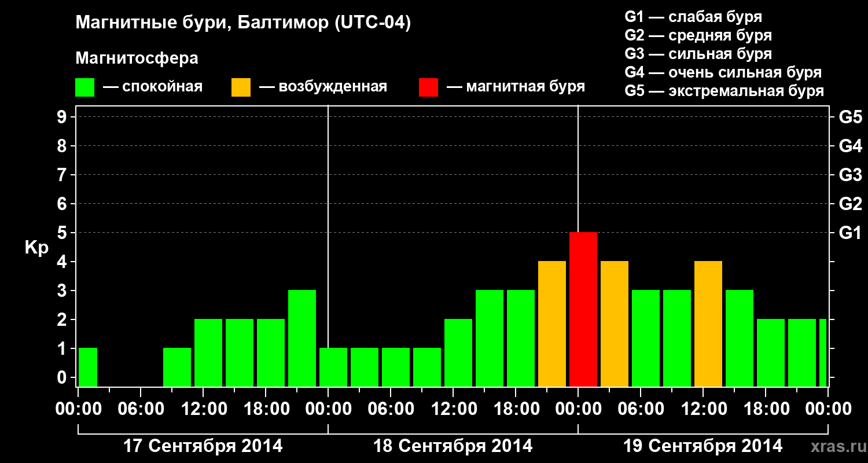Click the 18:00 time label for 18 Сентября
The height and width of the screenshot is (463, 868).
pyautogui.click(x=516, y=409)
